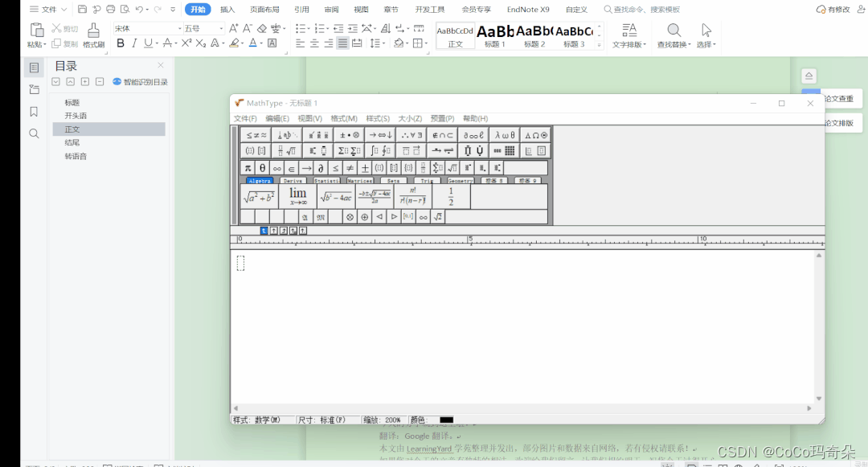This screenshot has width=868, height=467.
Task: Open MathType summation templates palette
Action: 350,150
